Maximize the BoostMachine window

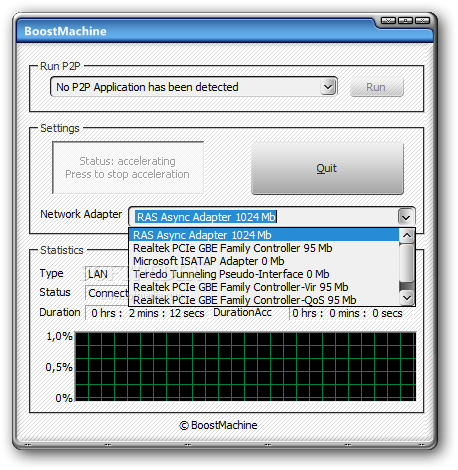pyautogui.click(x=405, y=21)
